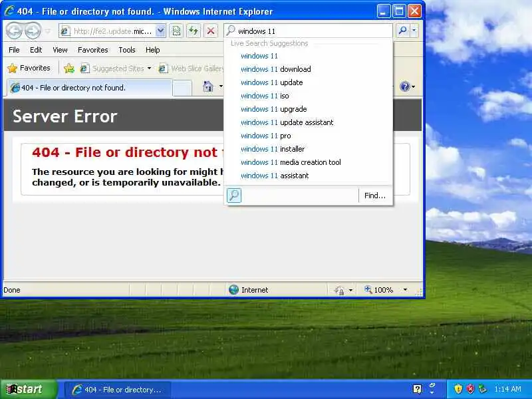Click the 404 - File or directory taskbar button

coord(118,390)
